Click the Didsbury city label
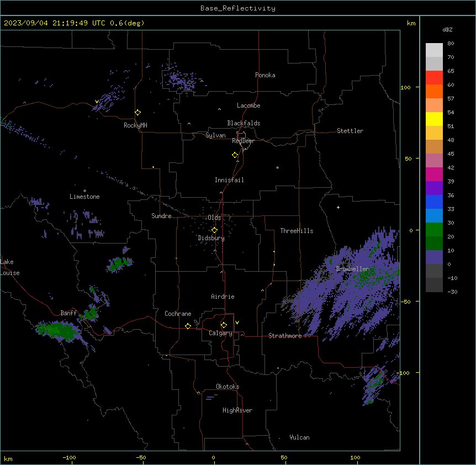 [x=211, y=238]
